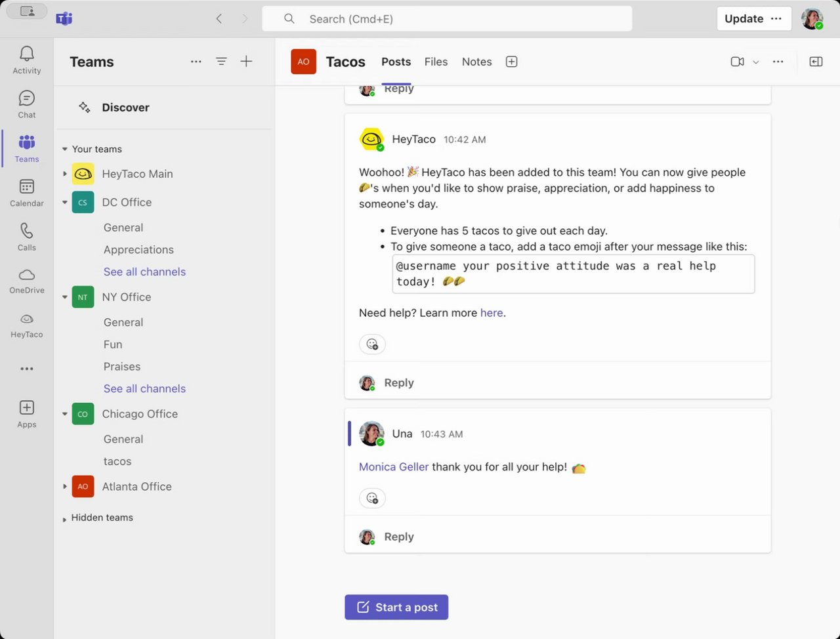Click the HeyTaco Main team icon

point(83,174)
